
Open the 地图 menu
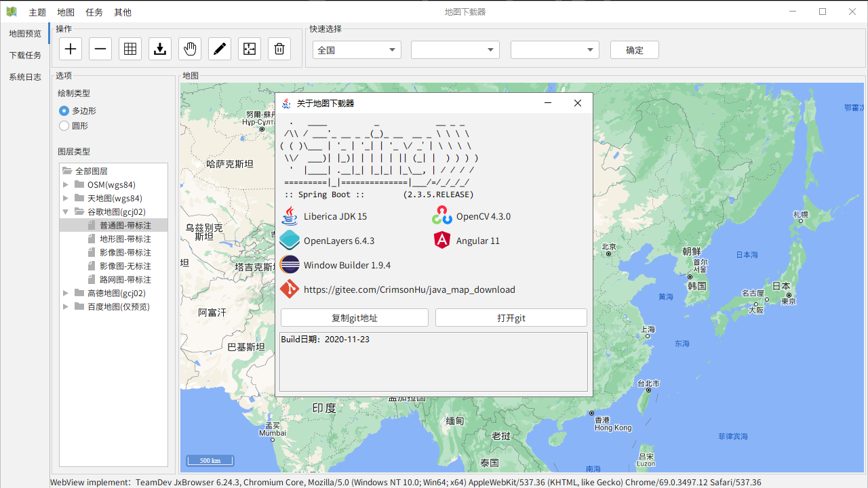pos(66,12)
